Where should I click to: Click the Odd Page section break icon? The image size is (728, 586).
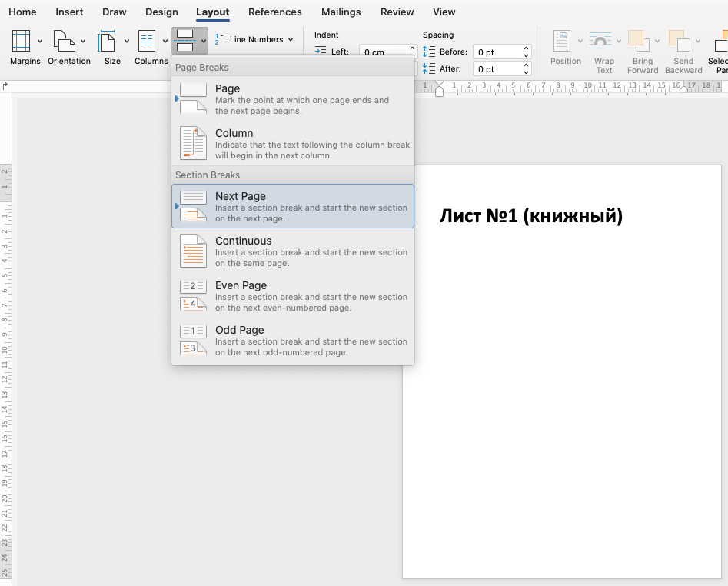pyautogui.click(x=193, y=340)
